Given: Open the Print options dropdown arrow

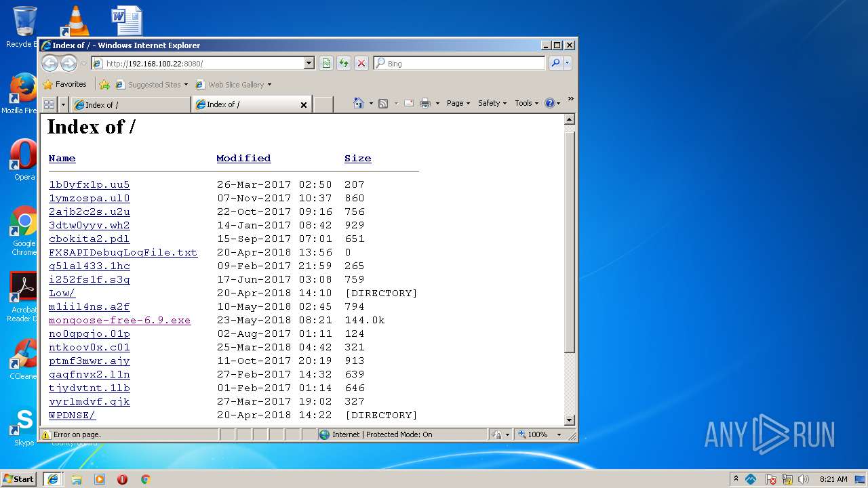Looking at the screenshot, I should [437, 104].
